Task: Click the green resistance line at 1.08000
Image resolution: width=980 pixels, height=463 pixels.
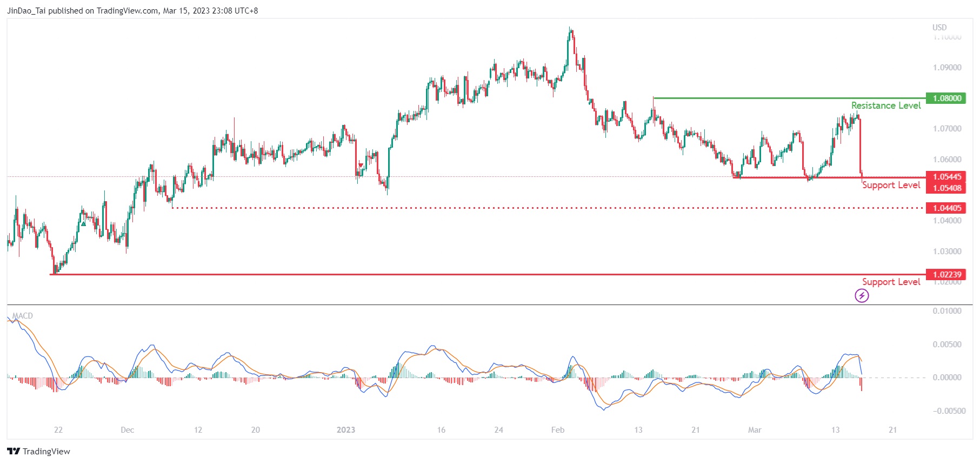Action: (x=784, y=98)
